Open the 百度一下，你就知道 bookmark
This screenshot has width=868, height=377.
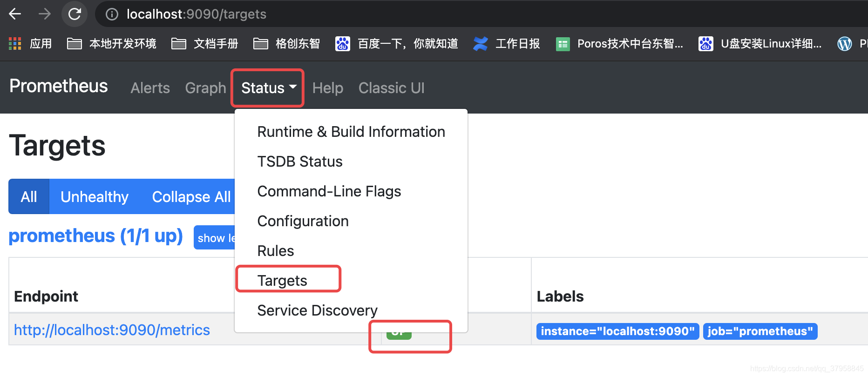(397, 44)
